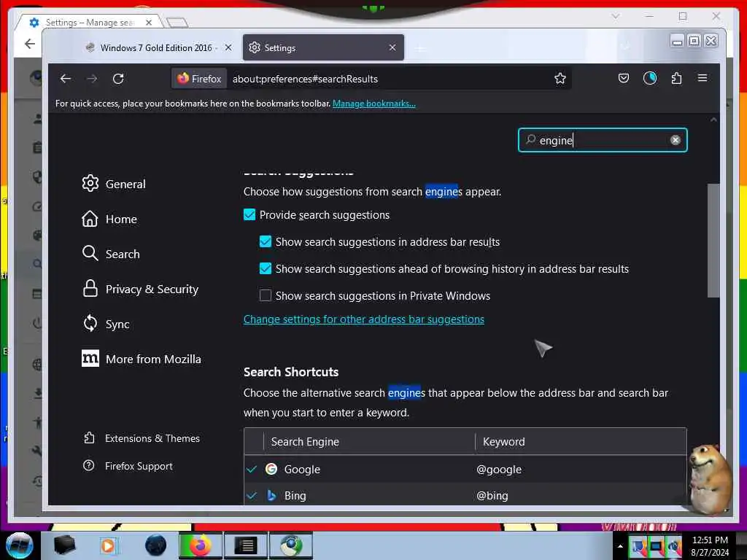Clear the settings search with X icon
Screen dimensions: 747x560
[675, 140]
